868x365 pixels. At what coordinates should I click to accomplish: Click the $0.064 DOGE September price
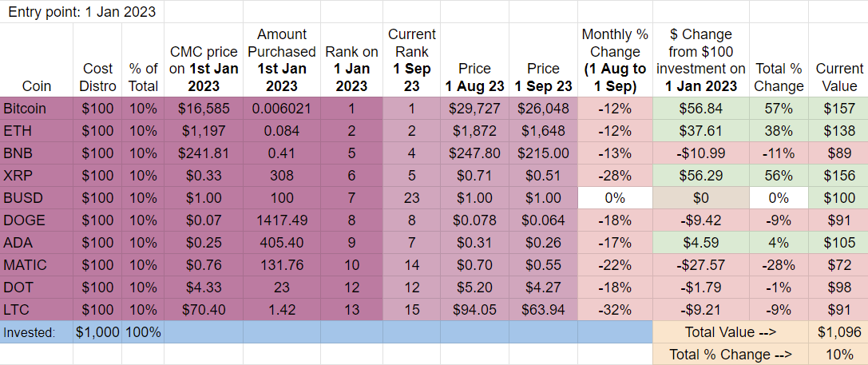pos(543,220)
